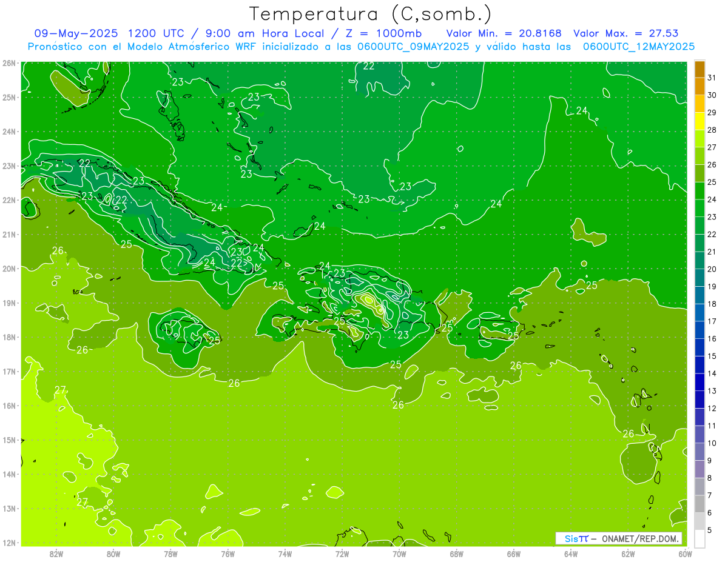Click the "29" label on the color legend
This screenshot has height=562, width=728.
coord(712,113)
